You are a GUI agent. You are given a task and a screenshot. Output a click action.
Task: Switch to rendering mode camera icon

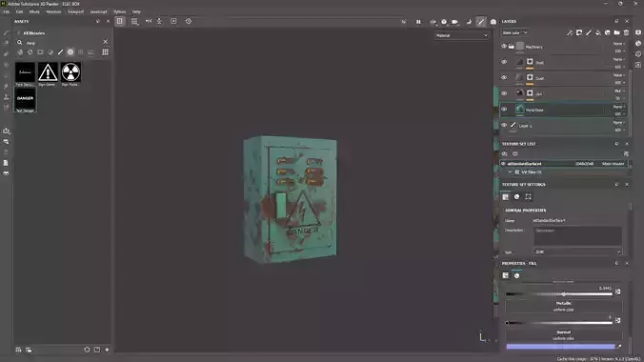[x=493, y=22]
